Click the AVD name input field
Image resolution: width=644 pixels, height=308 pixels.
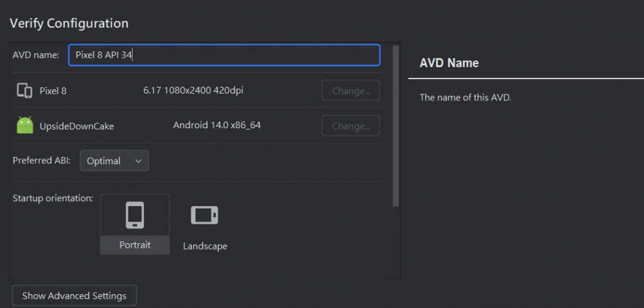click(225, 55)
